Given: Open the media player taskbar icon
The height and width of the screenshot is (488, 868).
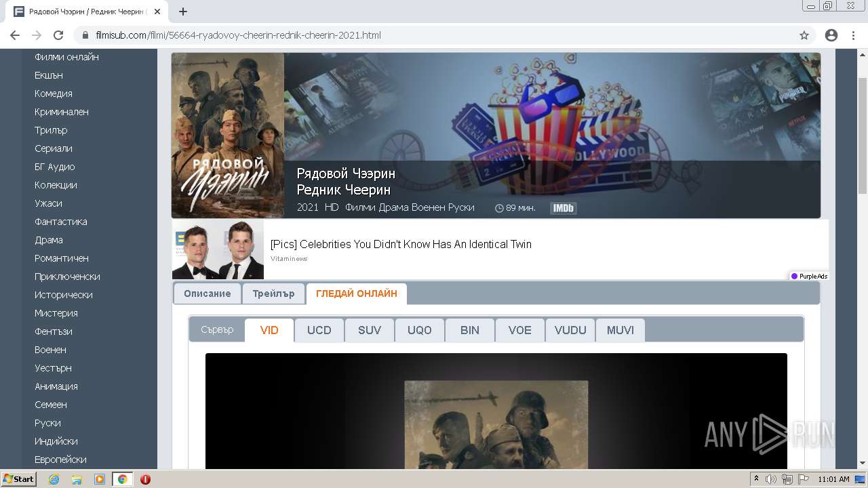Looking at the screenshot, I should point(100,479).
